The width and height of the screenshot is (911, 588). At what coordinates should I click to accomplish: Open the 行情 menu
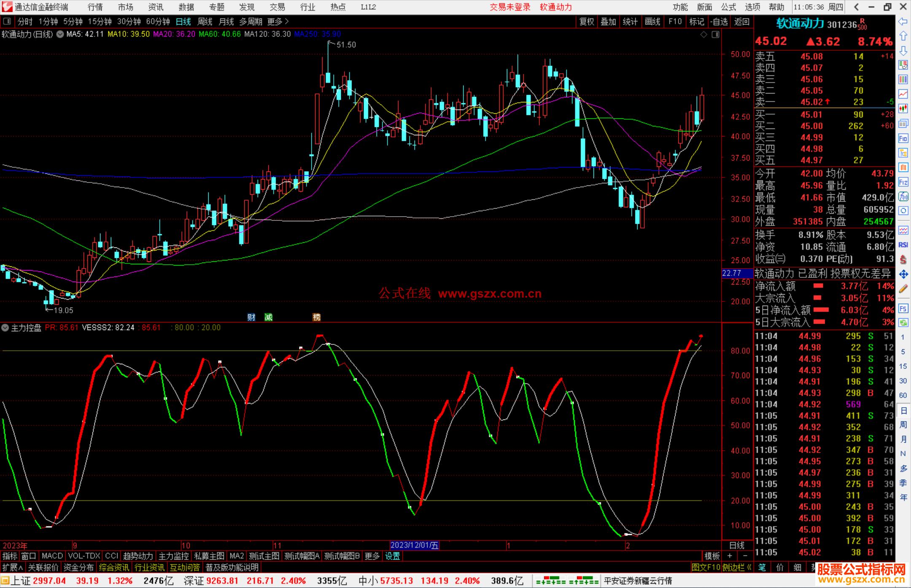[95, 7]
